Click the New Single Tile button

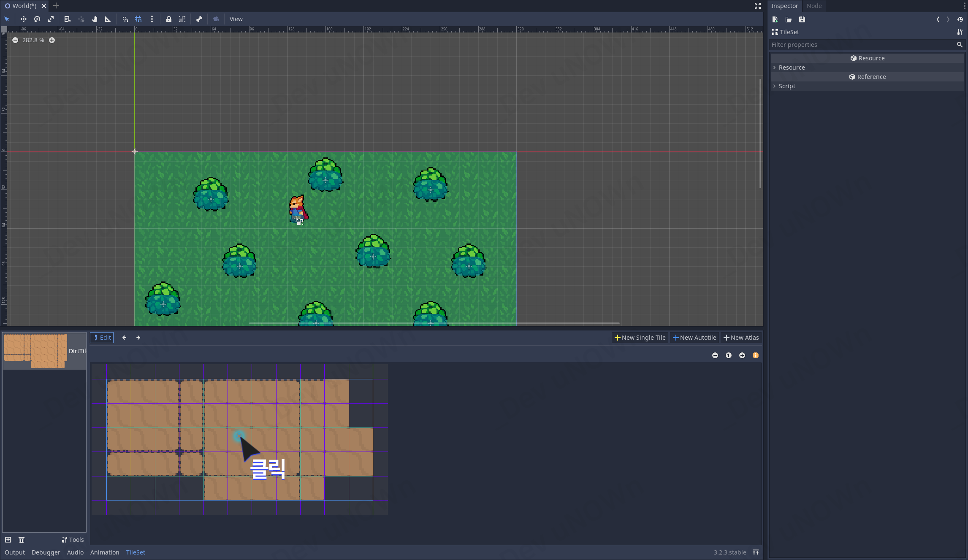point(640,338)
